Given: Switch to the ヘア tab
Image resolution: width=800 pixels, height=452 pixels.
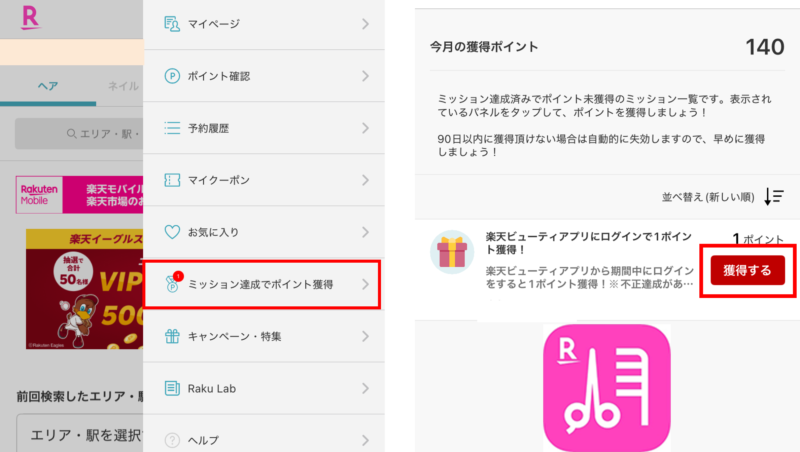Looking at the screenshot, I should pos(48,86).
